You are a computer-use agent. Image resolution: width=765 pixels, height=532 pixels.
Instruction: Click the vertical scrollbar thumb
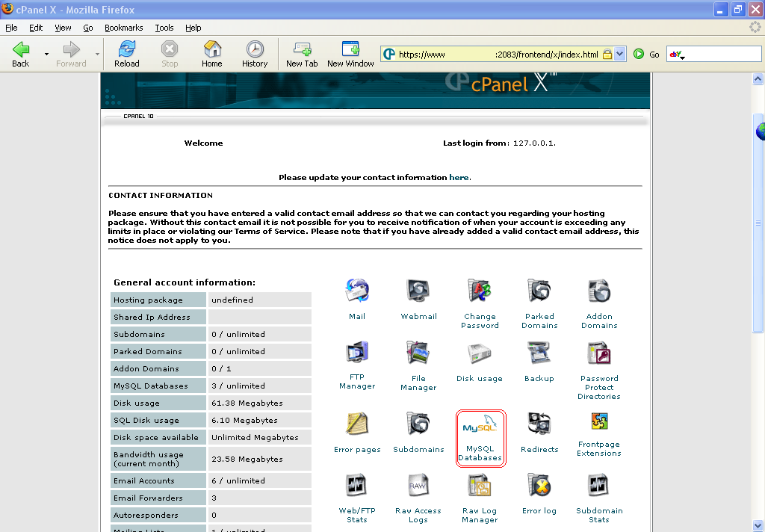point(758,223)
